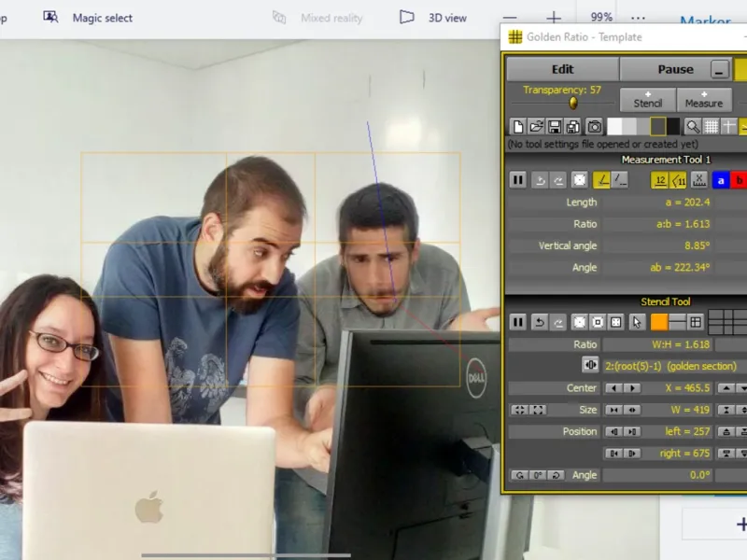
Task: Open the orange stencil color swatch
Action: [x=659, y=322]
